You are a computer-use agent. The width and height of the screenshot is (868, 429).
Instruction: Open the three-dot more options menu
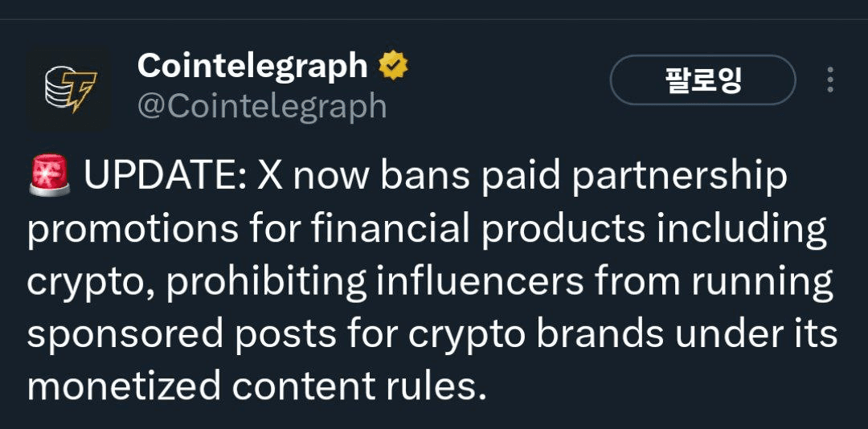(830, 80)
